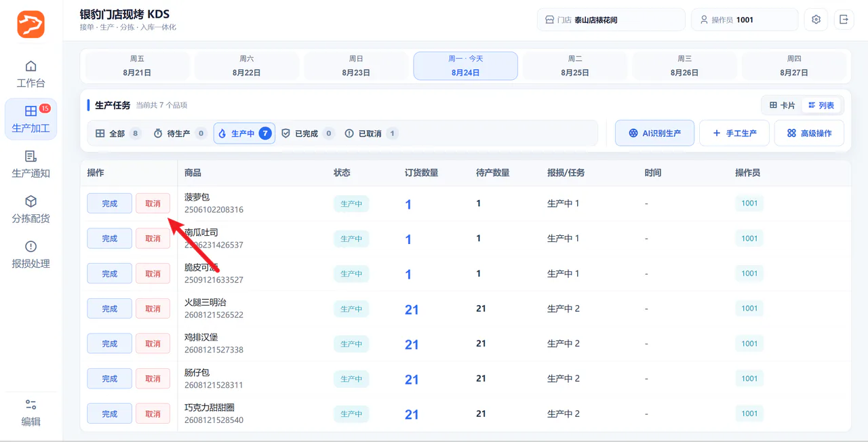
Task: Complete the 鸡排汉堡 task
Action: 109,344
